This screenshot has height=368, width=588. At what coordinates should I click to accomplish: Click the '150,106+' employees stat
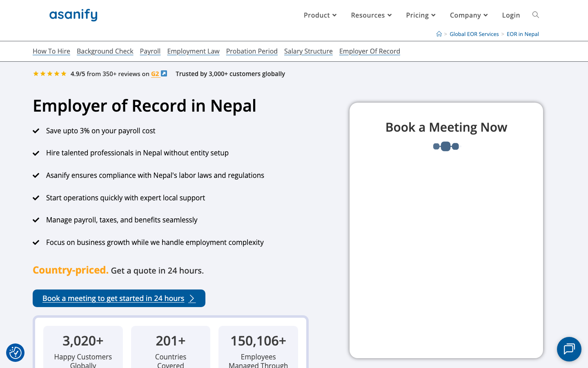pyautogui.click(x=258, y=341)
